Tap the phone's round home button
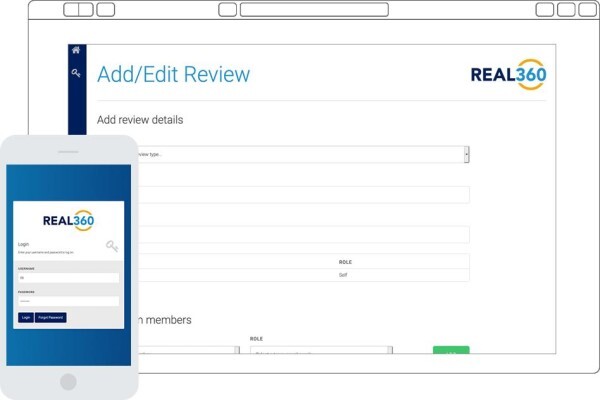Viewport: 600px width, 400px height. pyautogui.click(x=68, y=382)
